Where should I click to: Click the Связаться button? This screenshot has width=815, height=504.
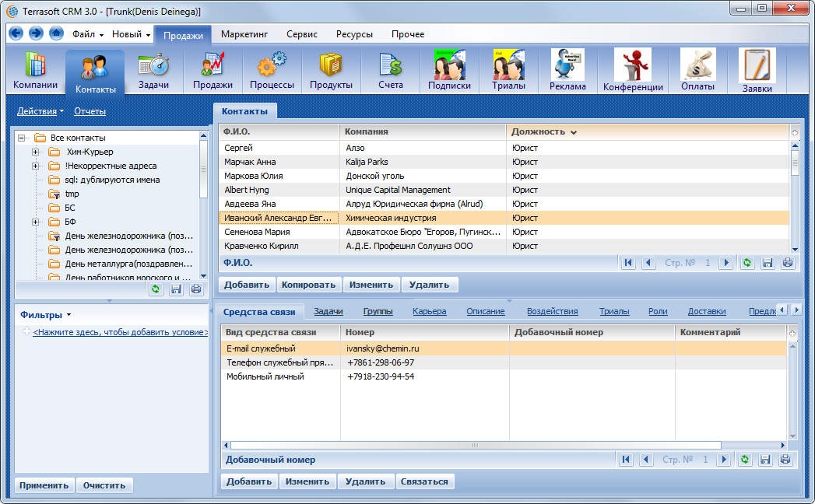(424, 481)
